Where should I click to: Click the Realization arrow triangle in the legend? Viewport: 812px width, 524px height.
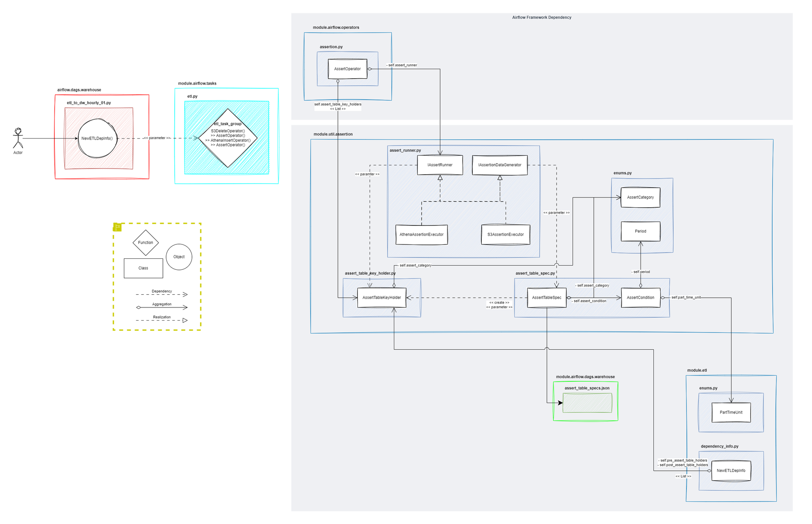[x=185, y=321]
